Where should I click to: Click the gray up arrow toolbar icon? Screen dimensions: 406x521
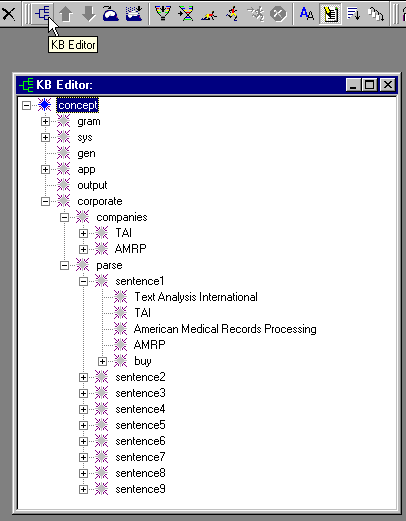pos(66,14)
